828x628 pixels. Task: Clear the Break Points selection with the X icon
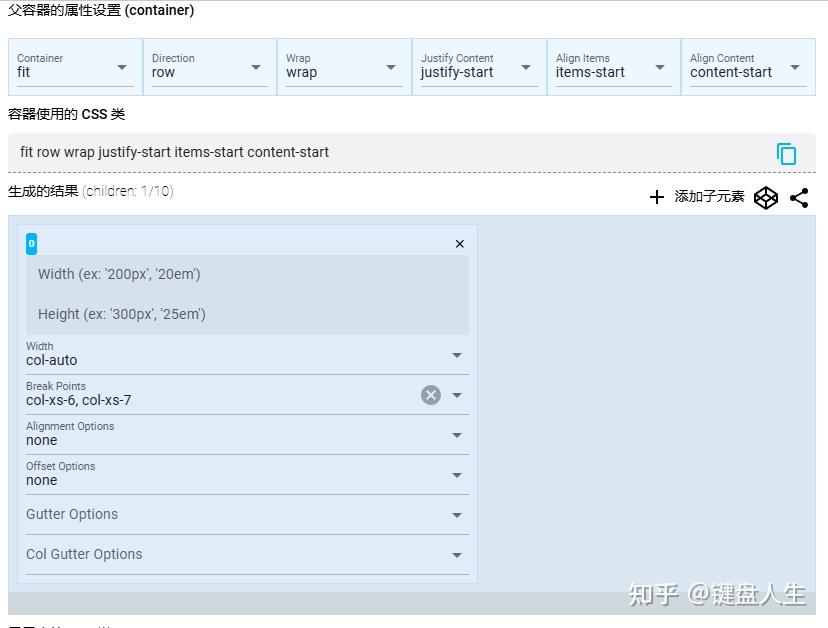click(431, 394)
